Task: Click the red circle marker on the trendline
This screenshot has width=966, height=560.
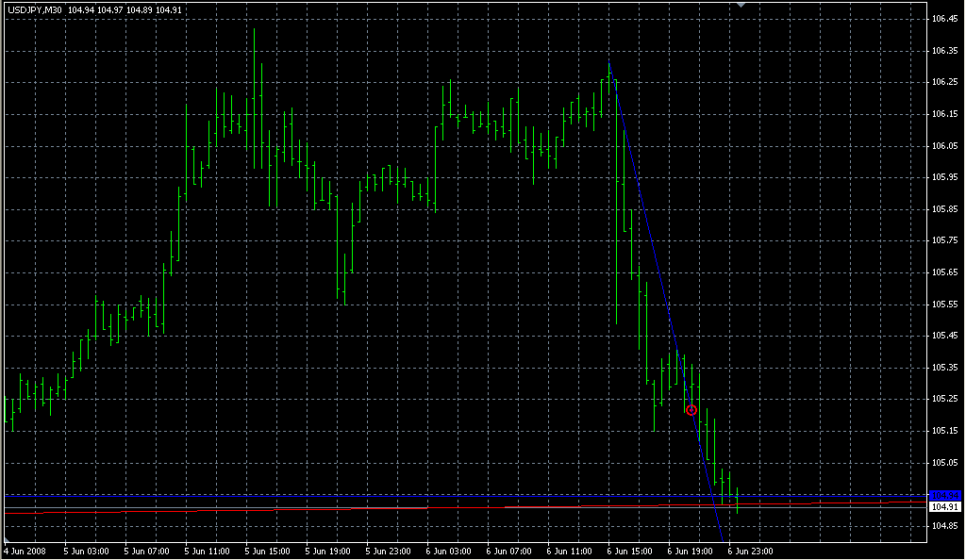Action: click(x=691, y=410)
